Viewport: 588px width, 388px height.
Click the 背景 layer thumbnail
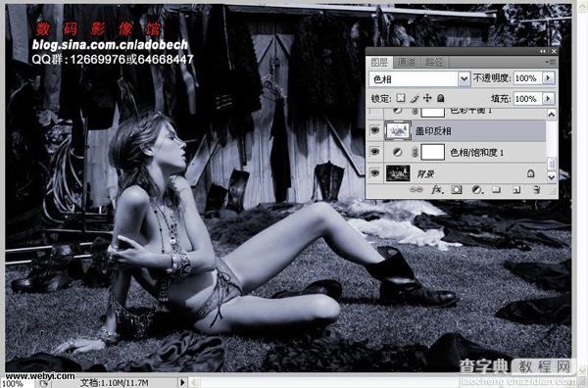coord(398,173)
